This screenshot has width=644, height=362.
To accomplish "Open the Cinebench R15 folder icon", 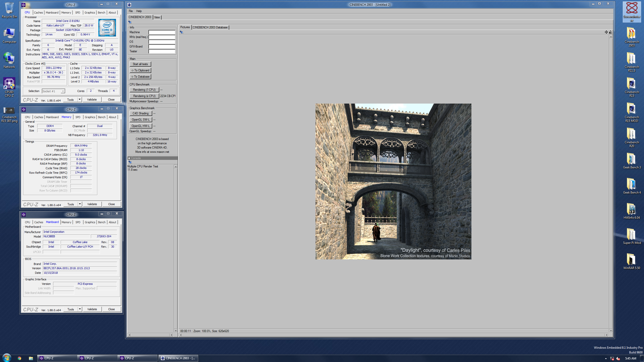I will [632, 87].
